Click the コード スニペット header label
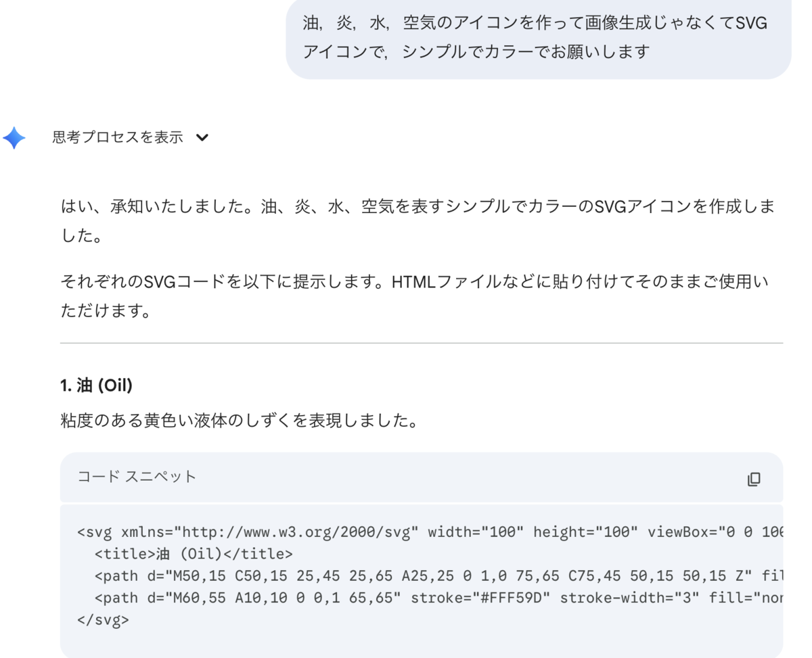 click(137, 477)
